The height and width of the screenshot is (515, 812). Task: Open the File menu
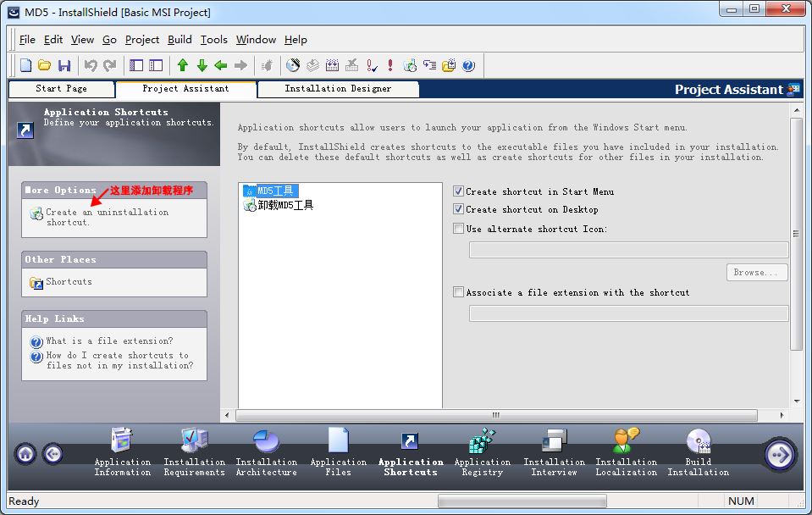coord(27,40)
